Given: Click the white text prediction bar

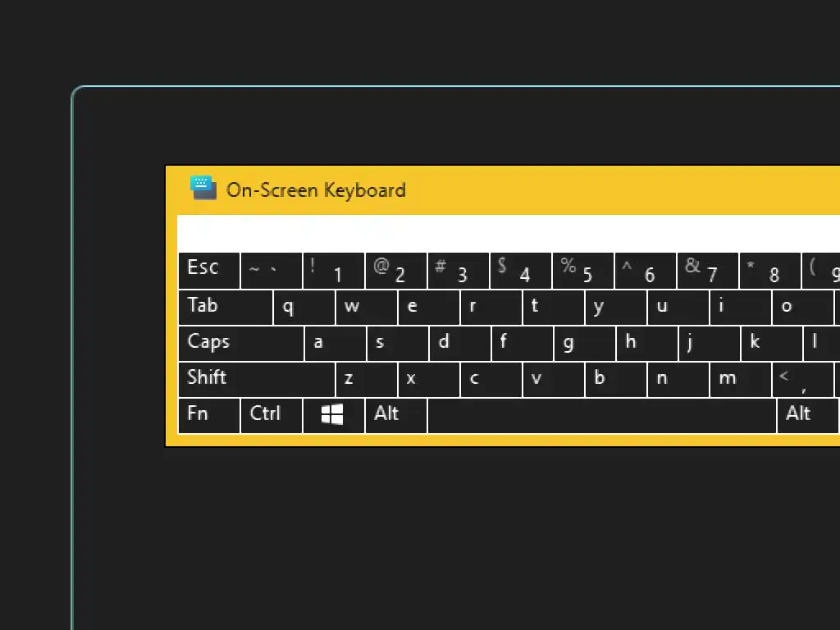Looking at the screenshot, I should [x=509, y=233].
